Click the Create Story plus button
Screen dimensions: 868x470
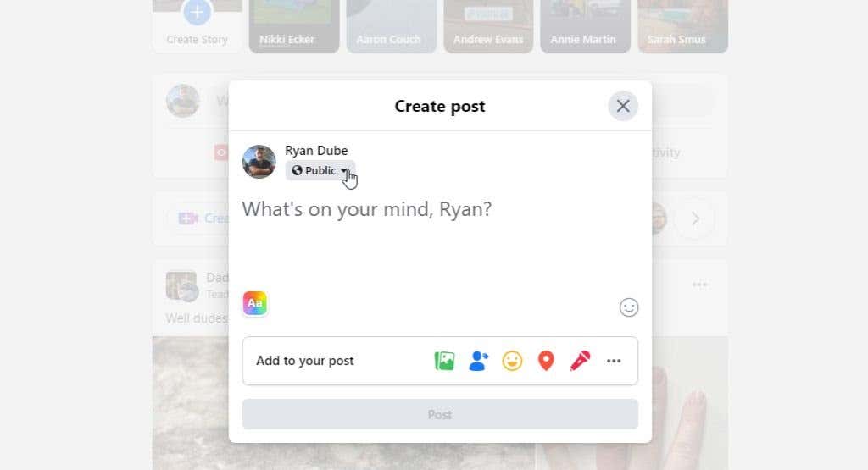coord(197,12)
